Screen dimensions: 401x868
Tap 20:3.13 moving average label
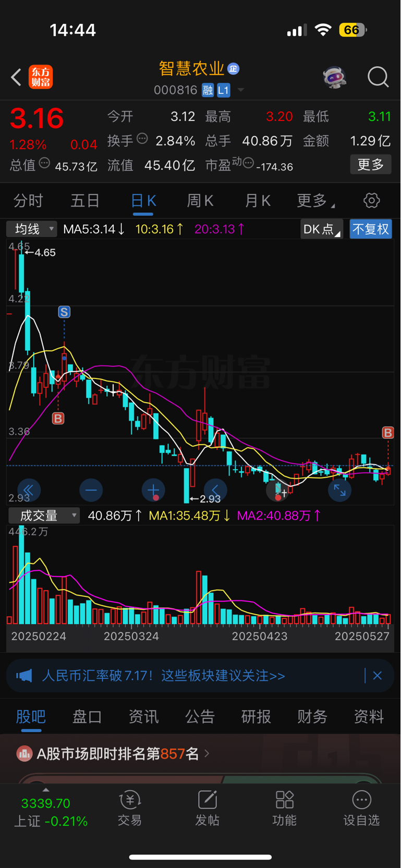click(x=219, y=229)
